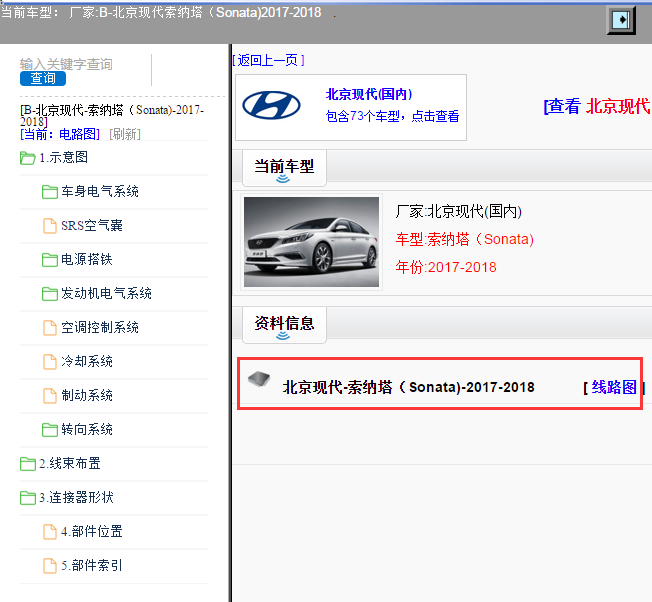
Task: Open the 4.部件位置 page
Action: pos(91,531)
